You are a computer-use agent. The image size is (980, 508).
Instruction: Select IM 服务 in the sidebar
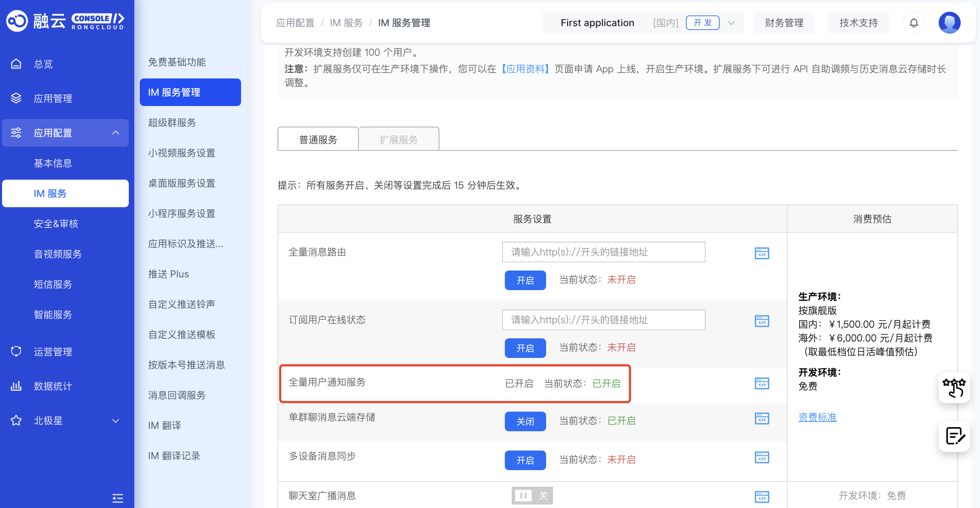[x=65, y=193]
